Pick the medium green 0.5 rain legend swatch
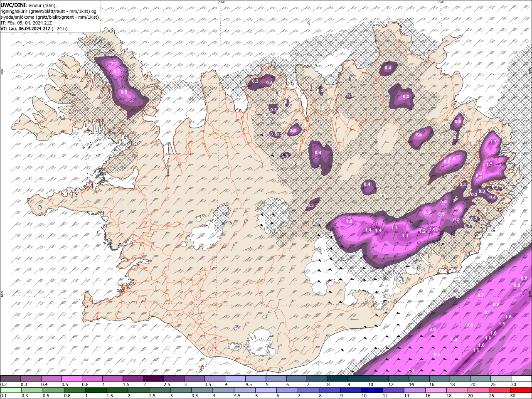The width and height of the screenshot is (532, 399). tap(53, 390)
